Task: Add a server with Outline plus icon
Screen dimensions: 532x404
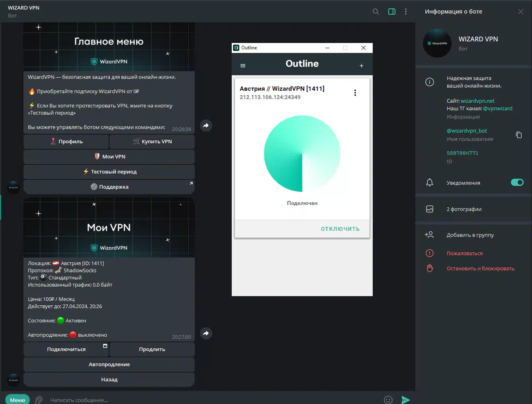Action: click(362, 66)
